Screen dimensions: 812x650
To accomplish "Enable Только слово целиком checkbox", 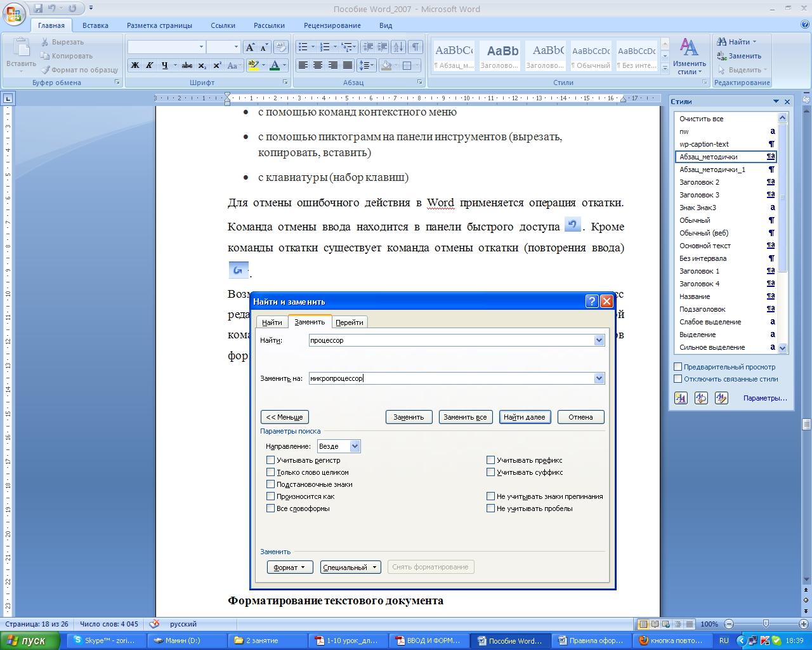I will (271, 472).
